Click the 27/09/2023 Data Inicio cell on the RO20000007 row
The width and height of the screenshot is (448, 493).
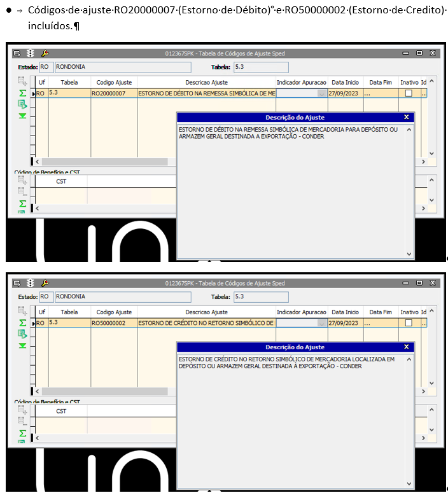346,94
